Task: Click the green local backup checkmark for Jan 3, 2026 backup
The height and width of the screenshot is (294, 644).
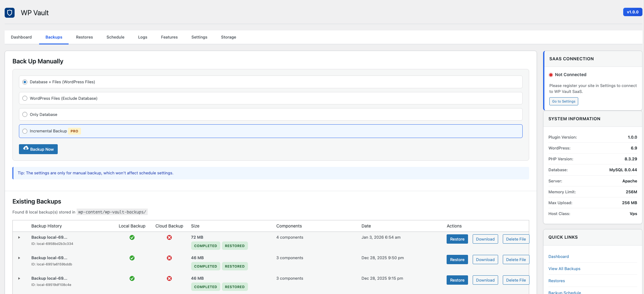Action: coord(132,237)
